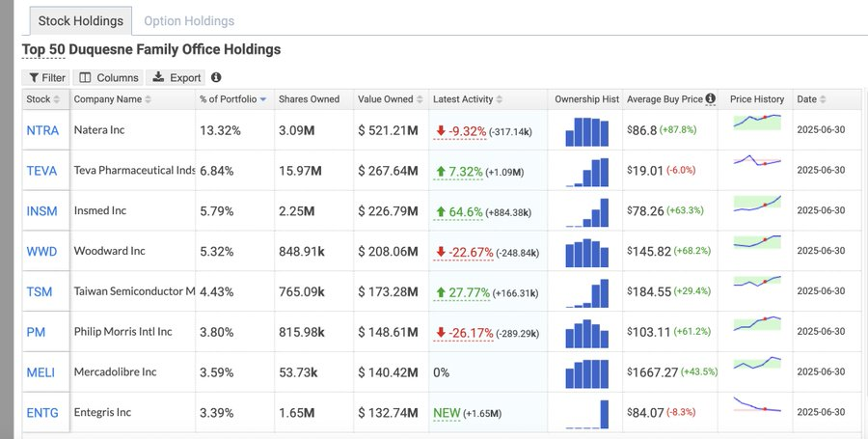Viewport: 868px width, 439px height.
Task: Sort by Company Name column arrows
Action: pyautogui.click(x=148, y=99)
